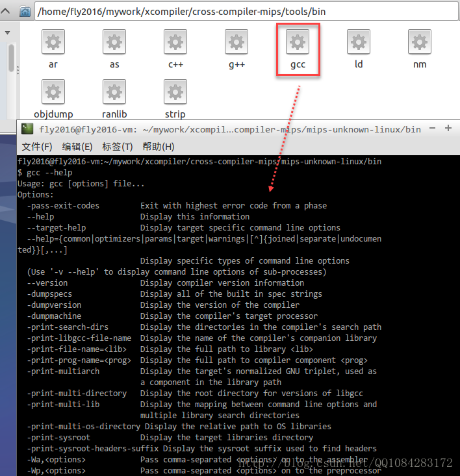
Task: Click the '-print-sysroot-headers-suffix' option text
Action: click(x=93, y=448)
